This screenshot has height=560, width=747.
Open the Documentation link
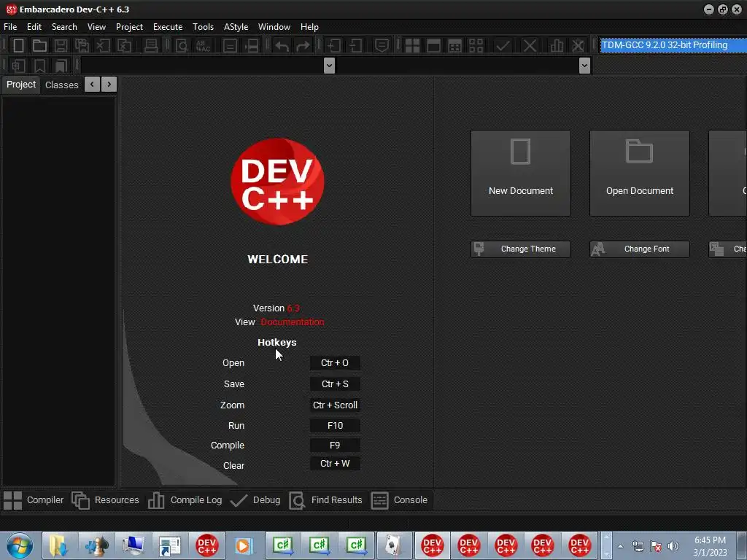coord(293,322)
